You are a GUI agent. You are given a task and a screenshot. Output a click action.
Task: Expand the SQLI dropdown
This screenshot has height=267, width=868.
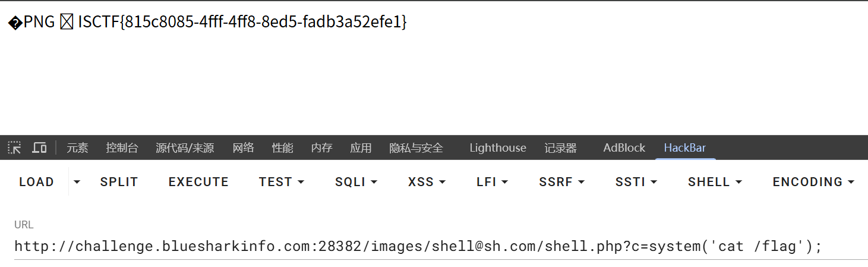(x=356, y=182)
